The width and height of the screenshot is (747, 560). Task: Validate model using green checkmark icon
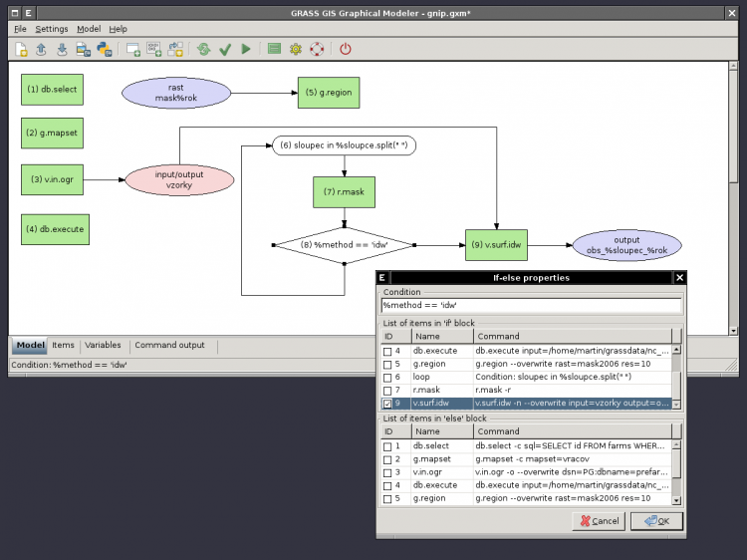tap(225, 49)
